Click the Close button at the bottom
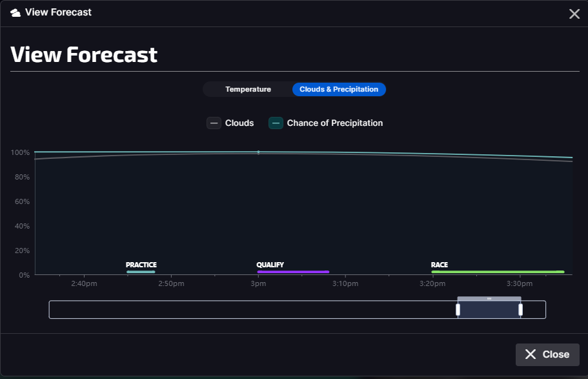Image resolution: width=588 pixels, height=379 pixels. coord(547,354)
